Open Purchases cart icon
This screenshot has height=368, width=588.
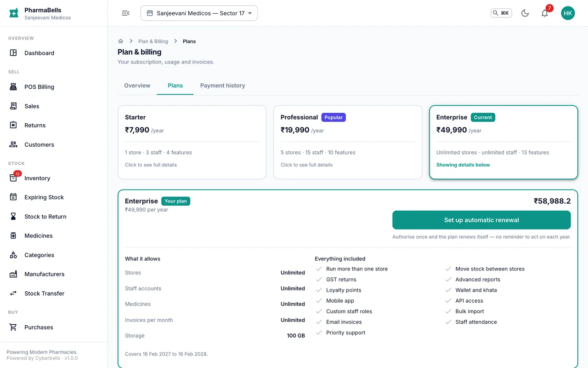pyautogui.click(x=13, y=327)
